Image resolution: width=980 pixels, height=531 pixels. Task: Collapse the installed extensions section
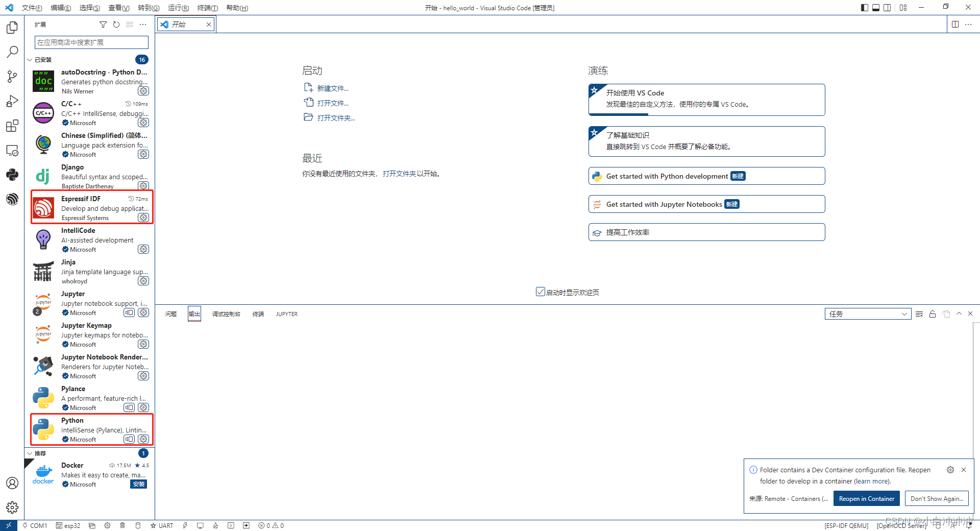pos(30,60)
